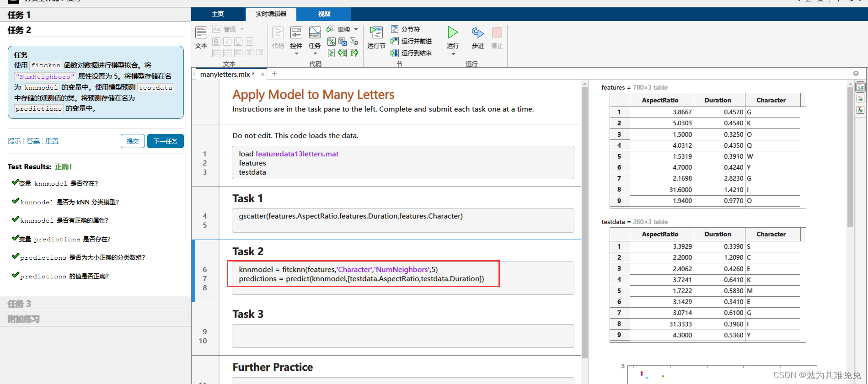
Task: Click 运行到结束 (Run to End)
Action: pyautogui.click(x=411, y=53)
